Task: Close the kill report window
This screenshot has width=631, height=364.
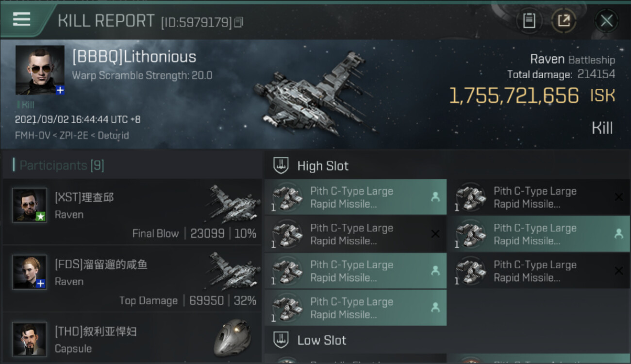Action: 606,21
